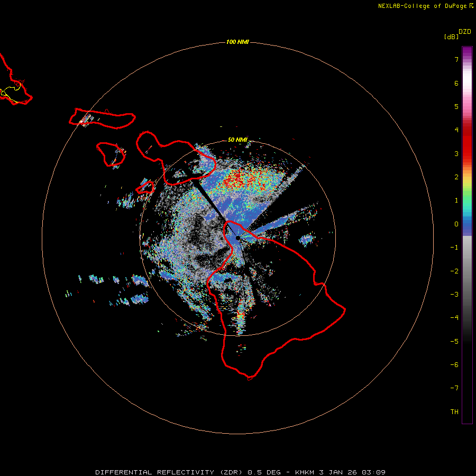Screen dimensions: 476x476
Task: Click the "03:09" time stamp
Action: [x=374, y=472]
